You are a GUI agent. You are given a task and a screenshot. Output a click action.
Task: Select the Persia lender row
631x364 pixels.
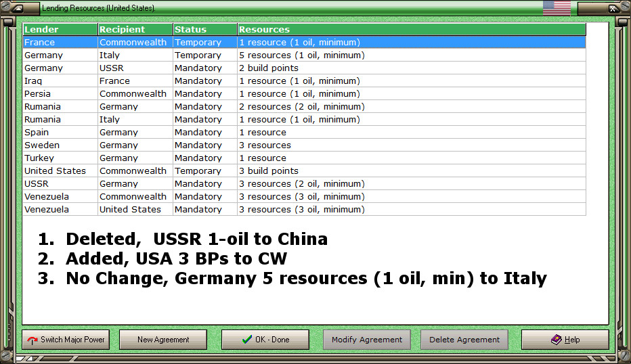click(304, 94)
